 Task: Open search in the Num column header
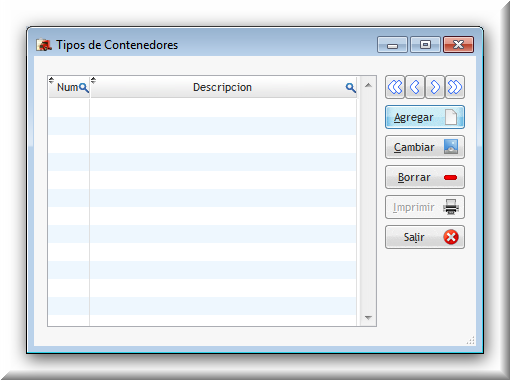[x=84, y=88]
